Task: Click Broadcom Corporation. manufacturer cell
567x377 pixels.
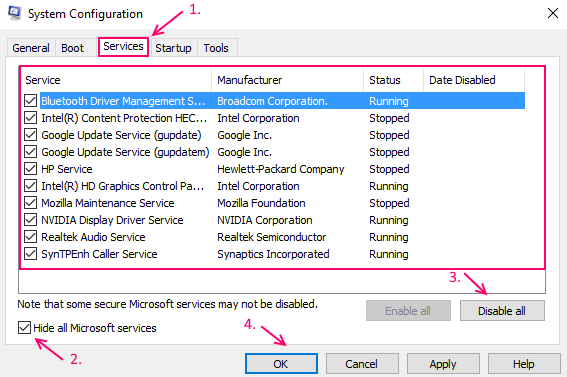Action: pyautogui.click(x=273, y=101)
